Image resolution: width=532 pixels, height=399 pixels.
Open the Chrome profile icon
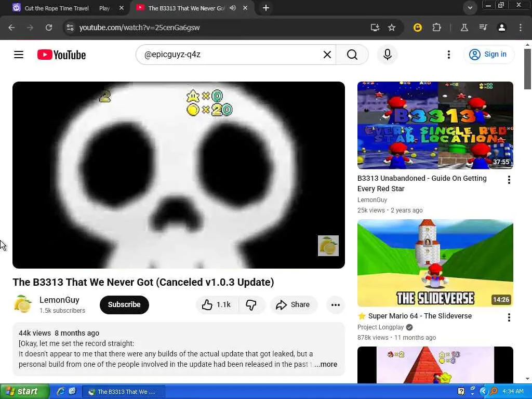coord(502,28)
